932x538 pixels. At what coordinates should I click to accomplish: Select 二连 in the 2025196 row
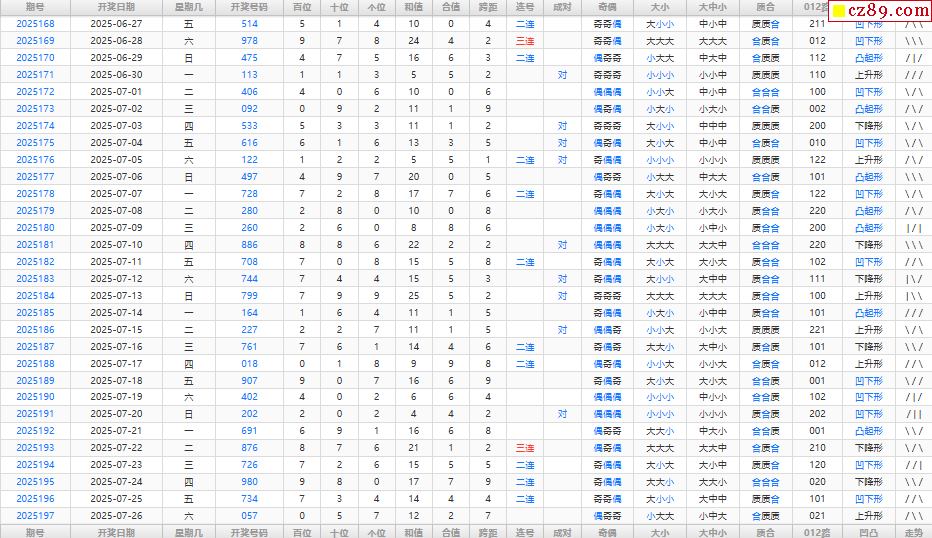click(525, 499)
